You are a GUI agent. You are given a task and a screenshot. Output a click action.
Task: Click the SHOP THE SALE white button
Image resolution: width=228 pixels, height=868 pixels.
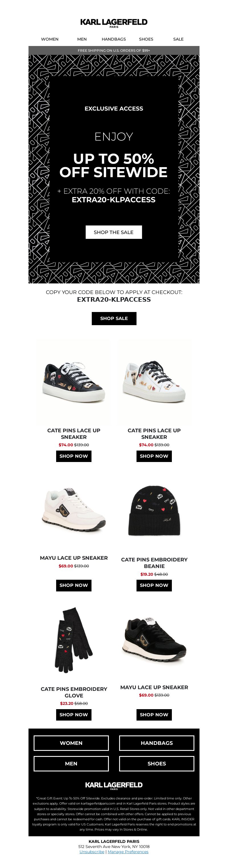(x=114, y=232)
